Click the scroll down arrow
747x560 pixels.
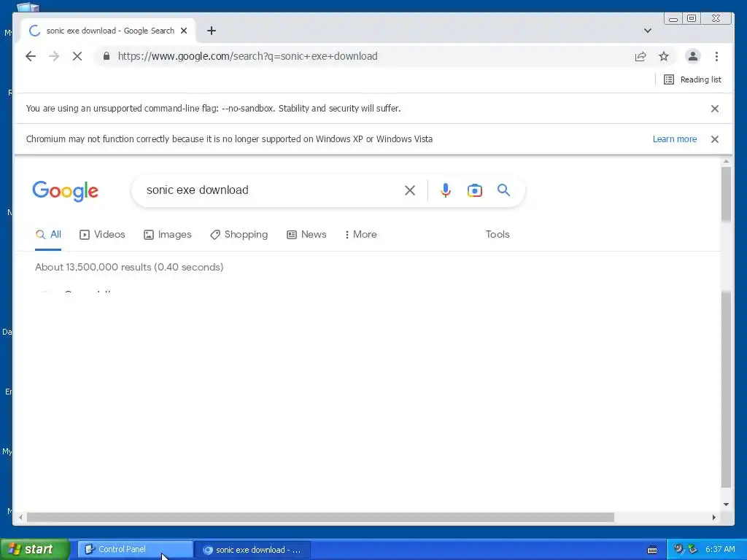726,505
